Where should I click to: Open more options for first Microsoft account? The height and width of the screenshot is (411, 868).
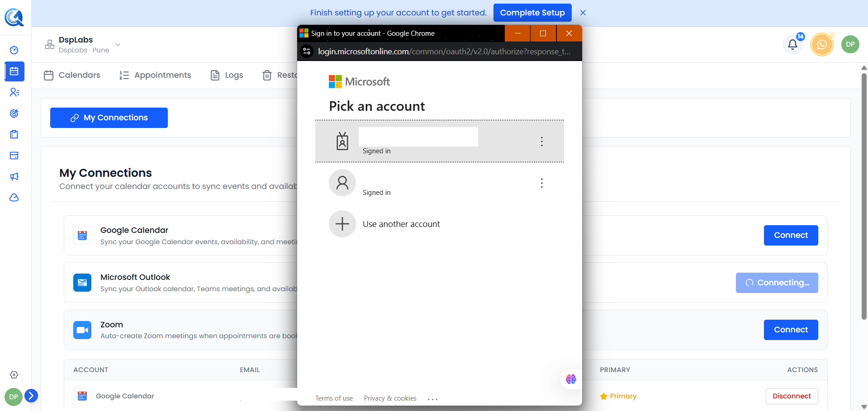coord(541,142)
